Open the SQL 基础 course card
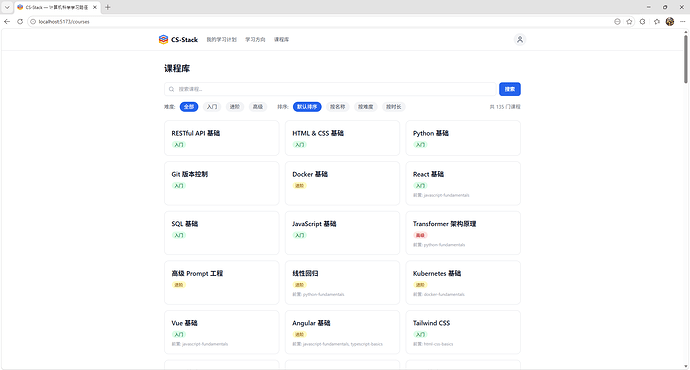The width and height of the screenshot is (690, 370). (222, 233)
